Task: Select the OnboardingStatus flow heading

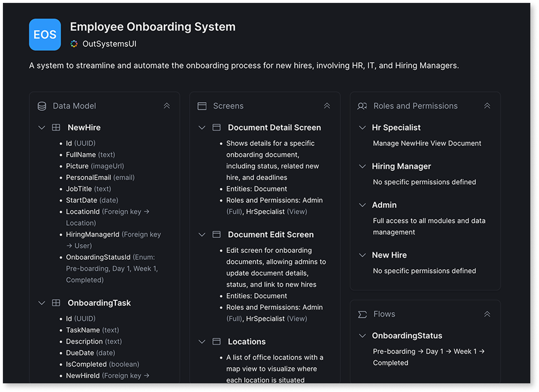Action: tap(407, 335)
